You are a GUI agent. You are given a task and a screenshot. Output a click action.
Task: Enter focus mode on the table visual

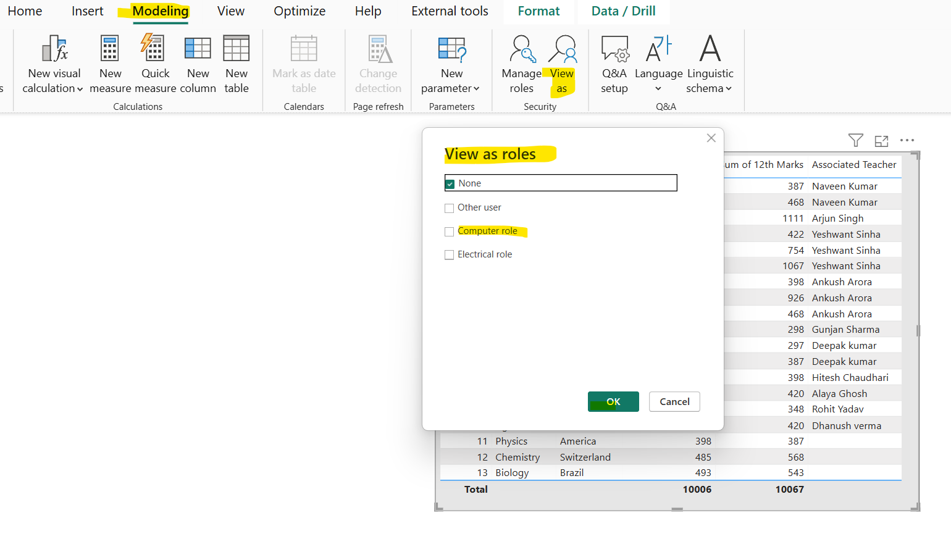click(x=881, y=141)
